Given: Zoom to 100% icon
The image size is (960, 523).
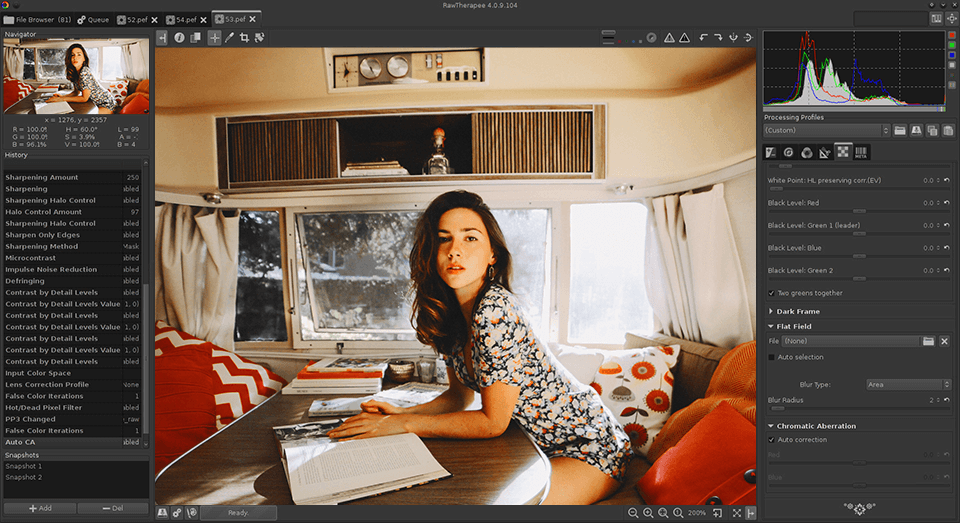Looking at the screenshot, I should 678,513.
